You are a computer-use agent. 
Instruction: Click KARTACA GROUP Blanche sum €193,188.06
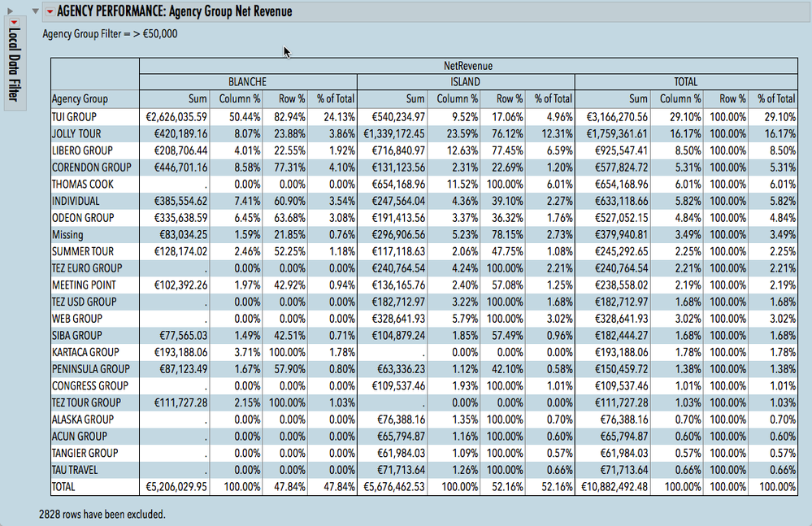coord(180,353)
